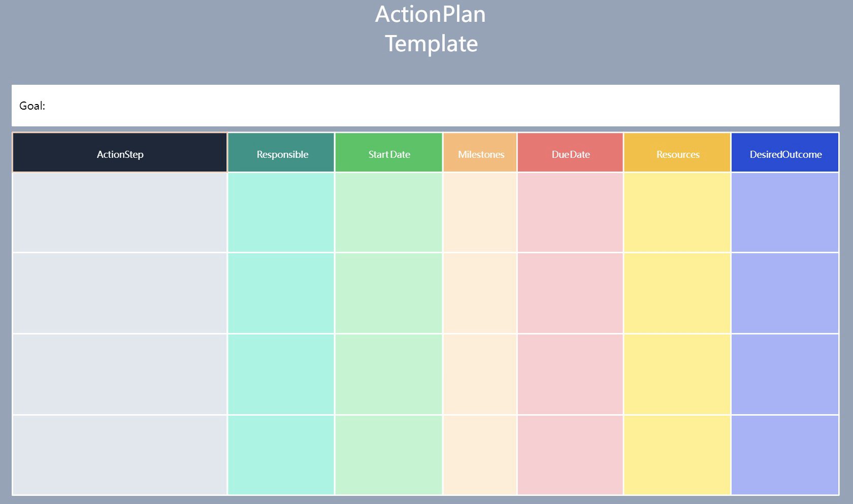Select the ActionStep header cell

(120, 153)
